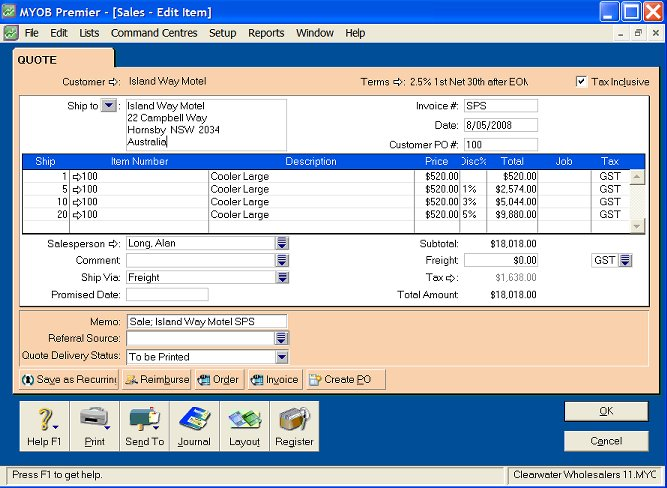Click the $9,880.00 total cell
Viewport: 667px width, 488px height.
(512, 215)
